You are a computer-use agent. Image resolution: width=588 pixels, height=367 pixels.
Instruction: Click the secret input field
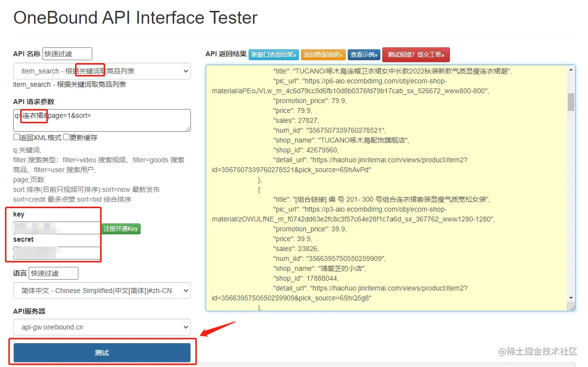click(x=54, y=253)
